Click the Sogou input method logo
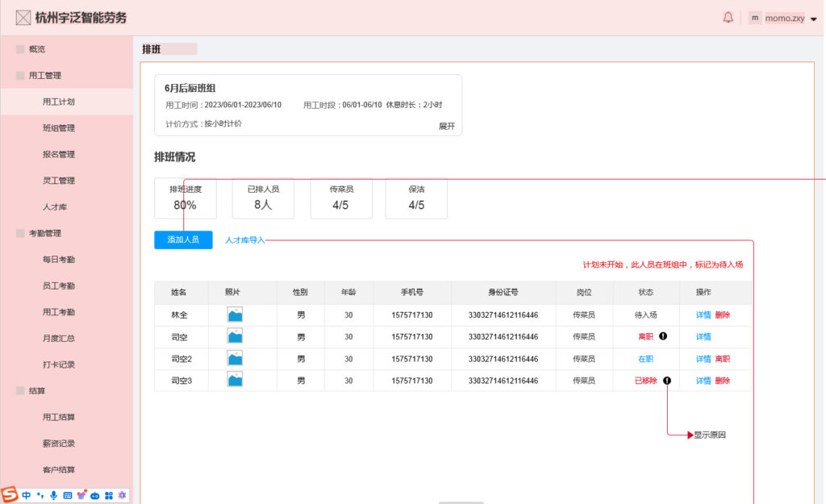The height and width of the screenshot is (504, 826). coord(9,494)
